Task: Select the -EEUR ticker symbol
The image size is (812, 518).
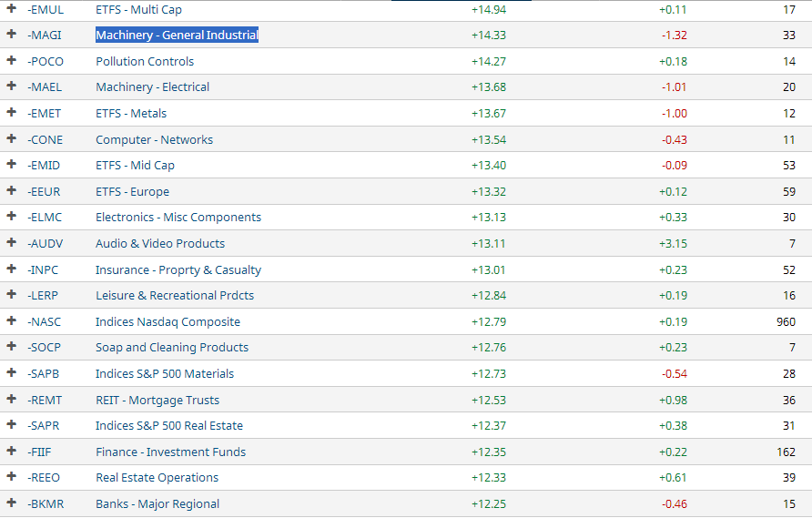Action: 44,192
